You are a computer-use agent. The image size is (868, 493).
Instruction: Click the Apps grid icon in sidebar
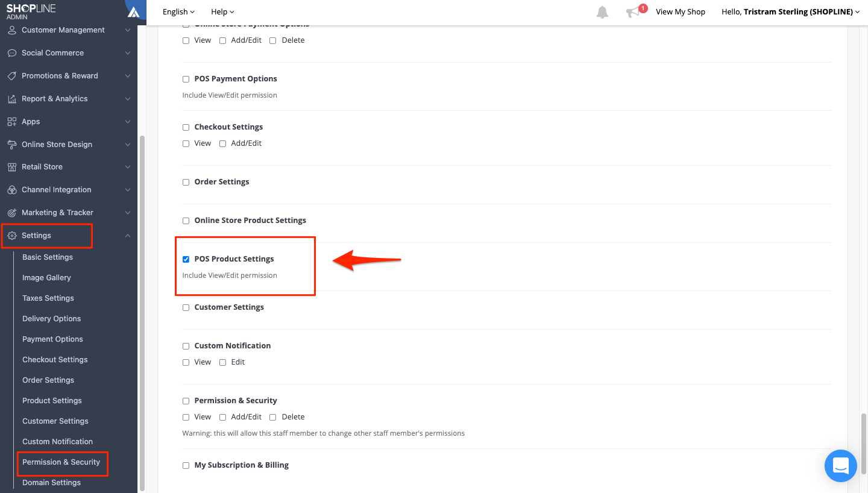12,122
